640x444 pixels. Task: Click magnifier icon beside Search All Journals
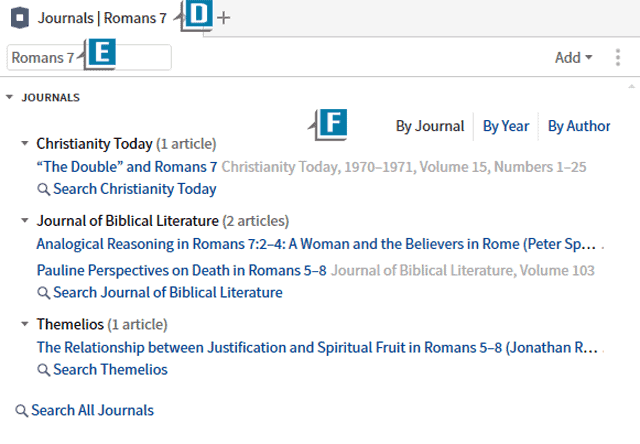click(22, 411)
